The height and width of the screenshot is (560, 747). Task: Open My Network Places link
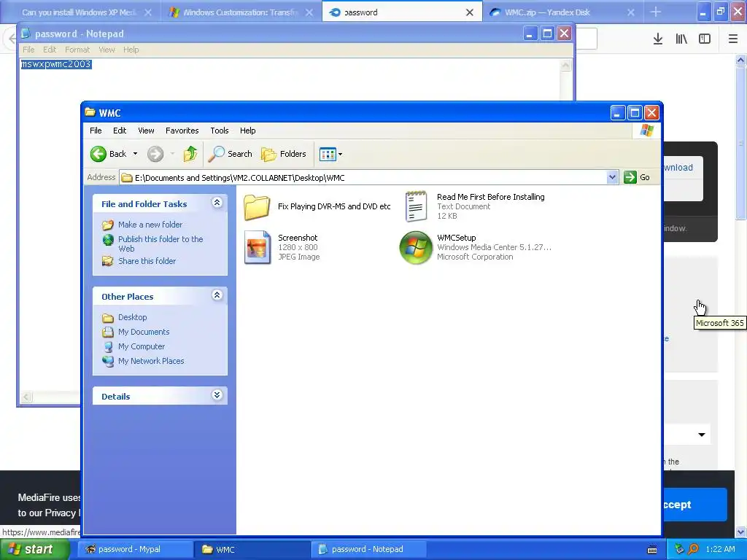tap(151, 361)
